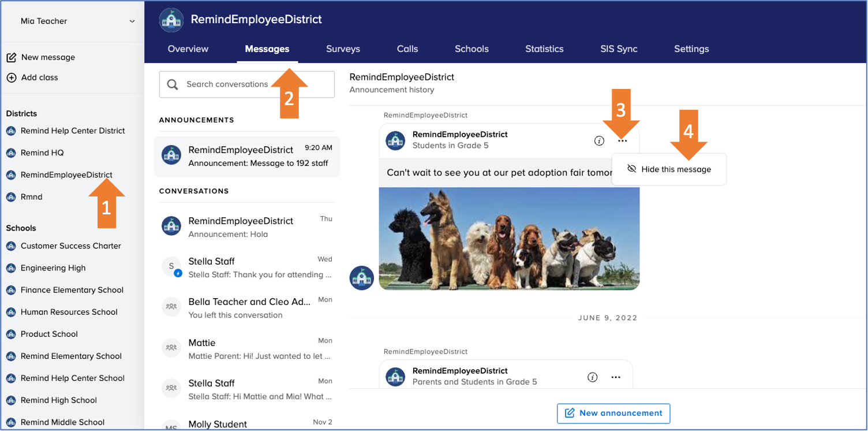Image resolution: width=868 pixels, height=431 pixels.
Task: Open Stella Staff Wednesday conversation
Action: (247, 267)
